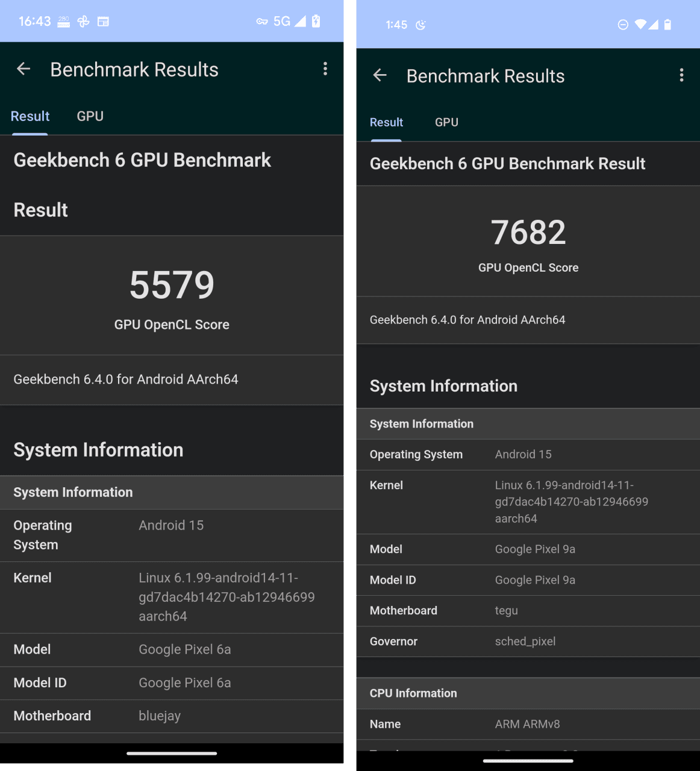The height and width of the screenshot is (771, 700).
Task: Tap tegu motherboard value
Action: 507,611
